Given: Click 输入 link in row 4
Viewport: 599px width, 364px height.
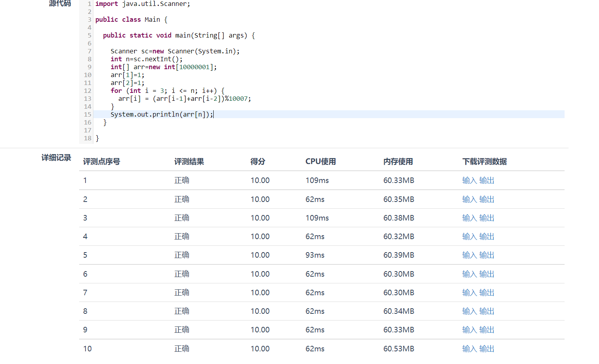Looking at the screenshot, I should click(x=469, y=237).
